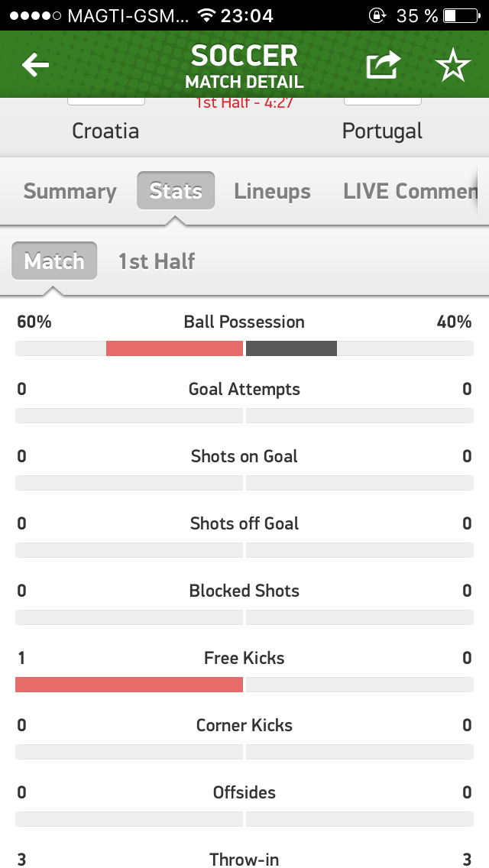
Task: Switch to 1st Half stats filter
Action: pos(157,261)
